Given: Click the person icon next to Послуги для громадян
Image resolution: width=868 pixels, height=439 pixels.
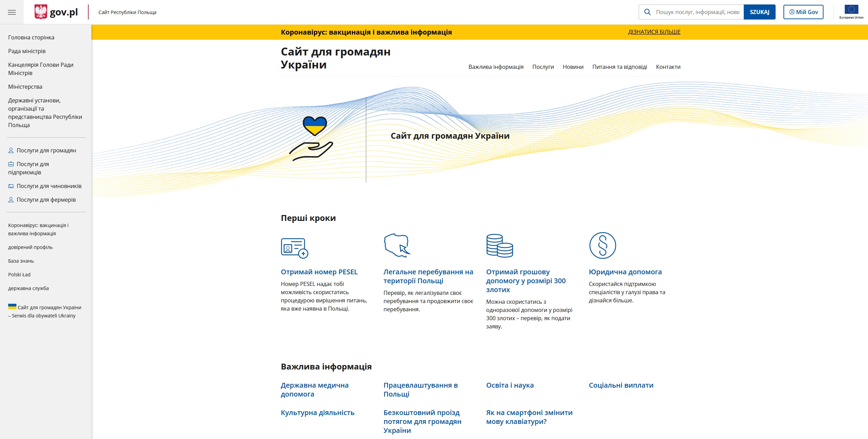Looking at the screenshot, I should [x=11, y=150].
